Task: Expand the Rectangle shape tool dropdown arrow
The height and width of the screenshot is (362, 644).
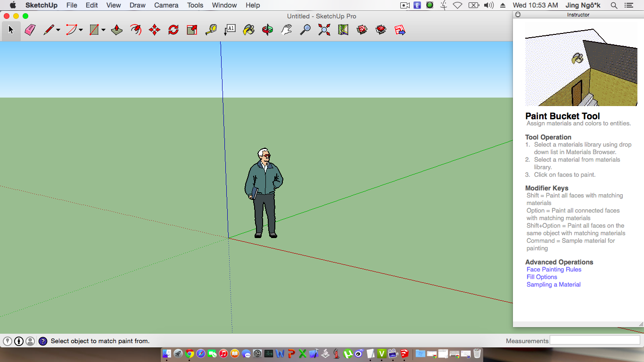Action: [103, 30]
